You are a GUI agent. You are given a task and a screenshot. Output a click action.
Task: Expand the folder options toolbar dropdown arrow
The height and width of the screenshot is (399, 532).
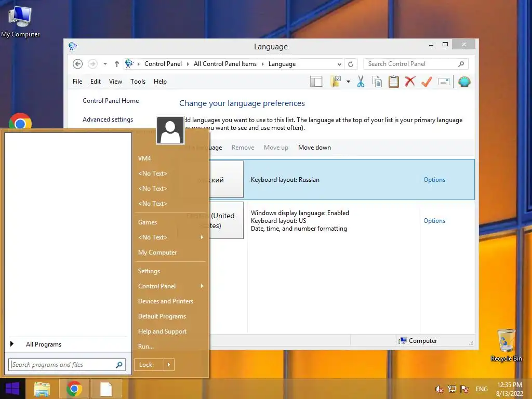[348, 82]
